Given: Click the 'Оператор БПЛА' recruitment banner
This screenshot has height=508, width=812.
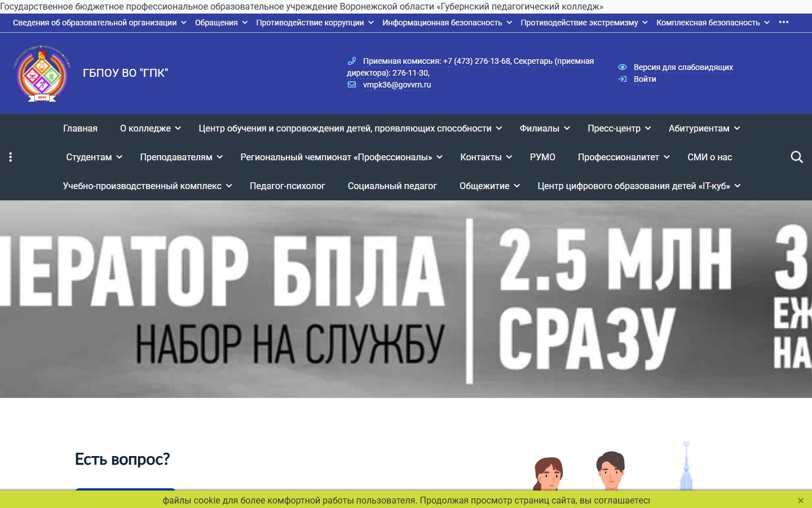Looking at the screenshot, I should pos(406,299).
